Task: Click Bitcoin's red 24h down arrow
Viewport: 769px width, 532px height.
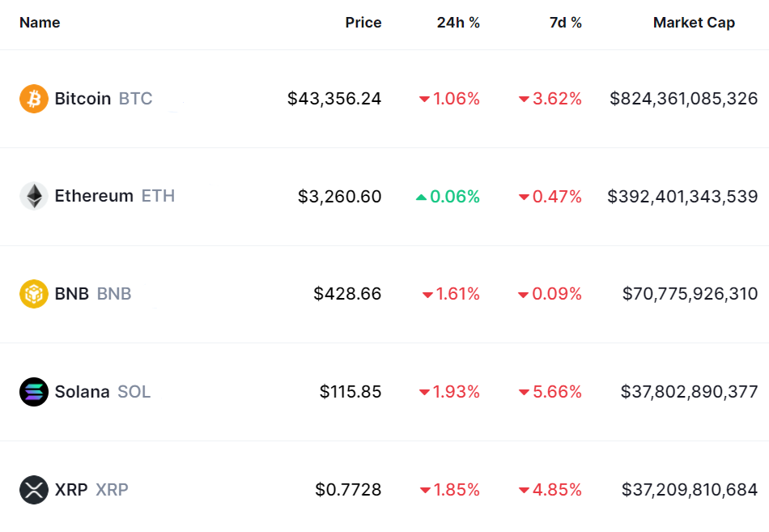Action: coord(424,100)
